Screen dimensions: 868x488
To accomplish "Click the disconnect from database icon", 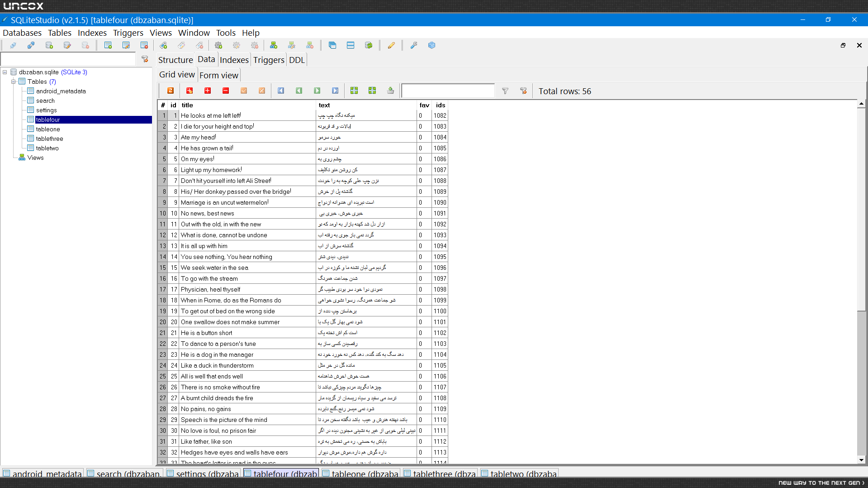I will point(31,45).
